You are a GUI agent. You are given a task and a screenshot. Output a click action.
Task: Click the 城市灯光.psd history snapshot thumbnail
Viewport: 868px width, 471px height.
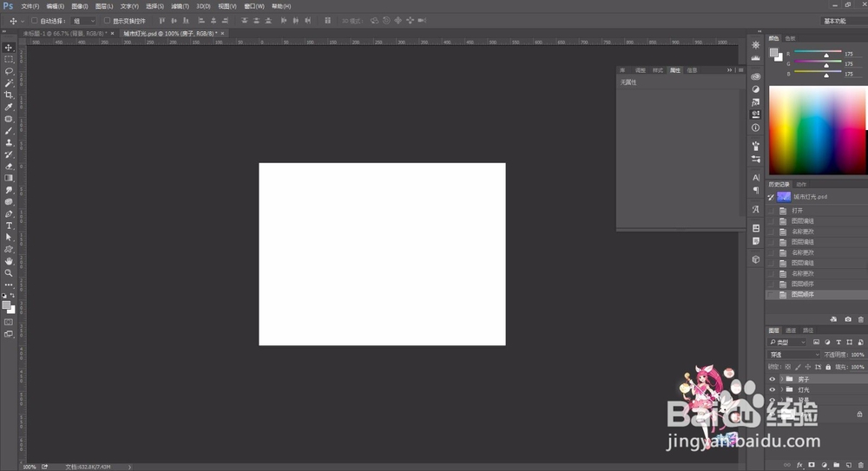783,197
